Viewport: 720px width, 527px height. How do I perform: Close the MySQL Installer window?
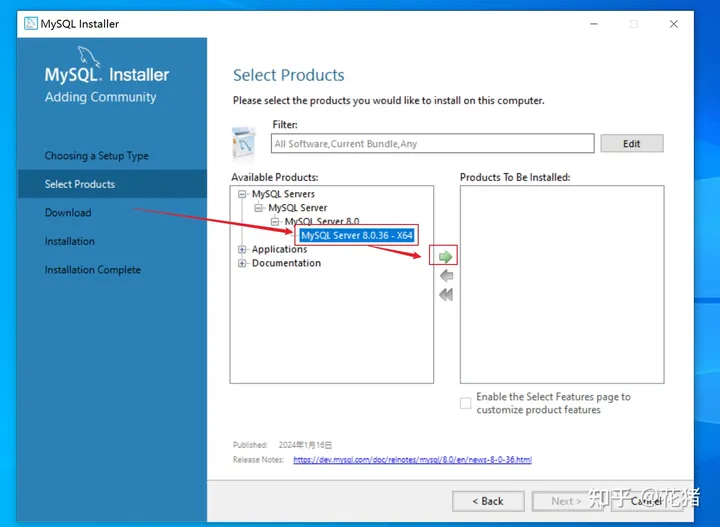point(674,24)
